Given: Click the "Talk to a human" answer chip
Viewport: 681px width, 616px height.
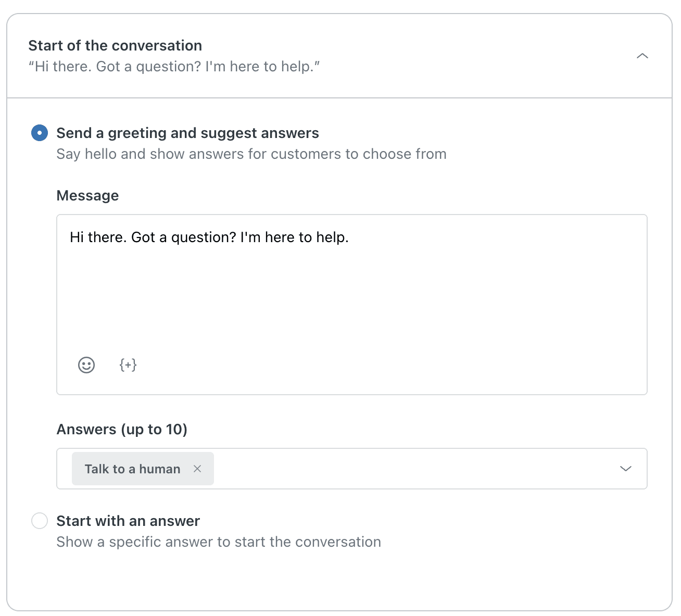Looking at the screenshot, I should click(x=132, y=469).
